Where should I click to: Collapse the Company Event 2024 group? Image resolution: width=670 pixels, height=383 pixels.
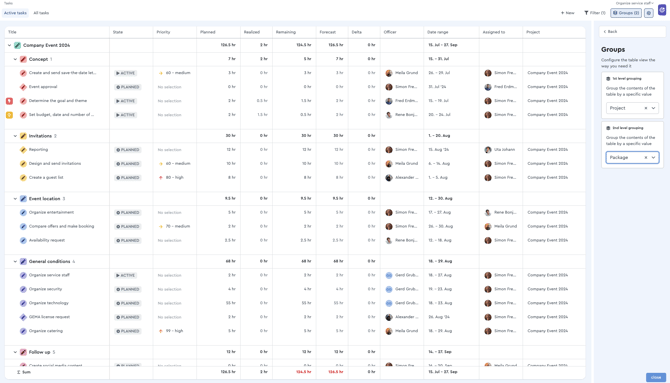[x=9, y=45]
